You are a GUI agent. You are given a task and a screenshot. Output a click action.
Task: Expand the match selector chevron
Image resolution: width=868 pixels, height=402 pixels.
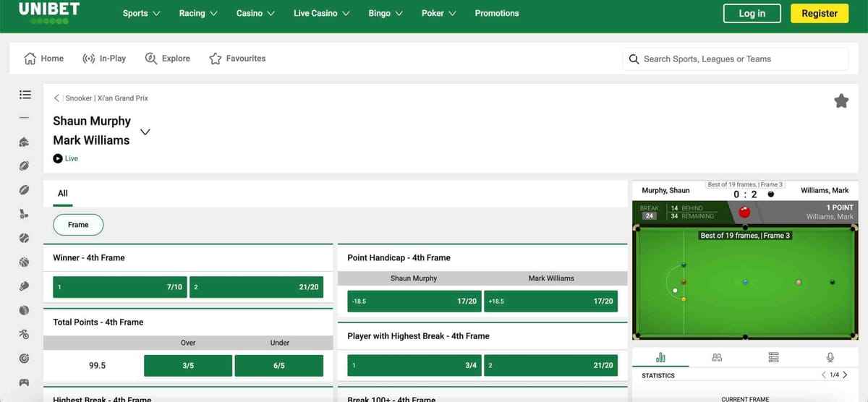tap(145, 132)
